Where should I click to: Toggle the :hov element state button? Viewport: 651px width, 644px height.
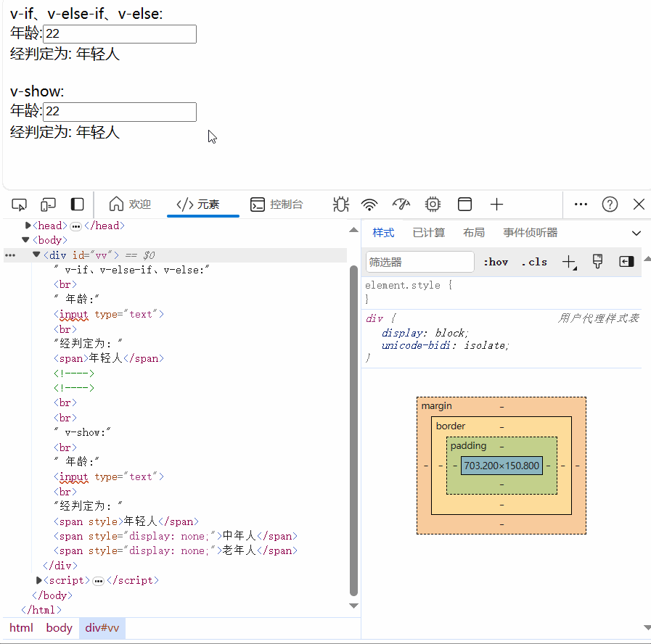coord(496,262)
